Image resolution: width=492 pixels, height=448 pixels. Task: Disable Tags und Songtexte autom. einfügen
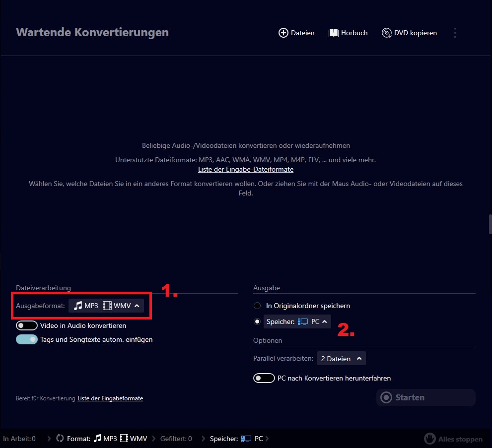click(x=27, y=340)
